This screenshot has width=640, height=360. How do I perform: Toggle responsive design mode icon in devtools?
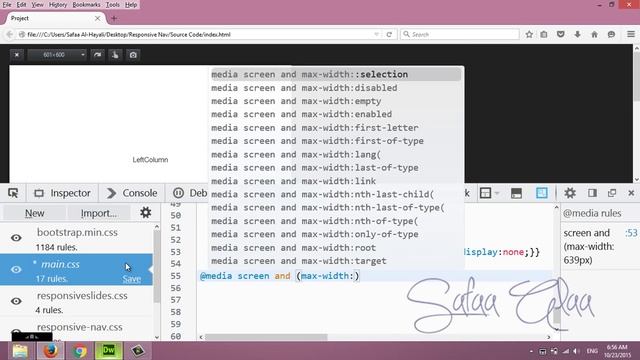pyautogui.click(x=542, y=193)
